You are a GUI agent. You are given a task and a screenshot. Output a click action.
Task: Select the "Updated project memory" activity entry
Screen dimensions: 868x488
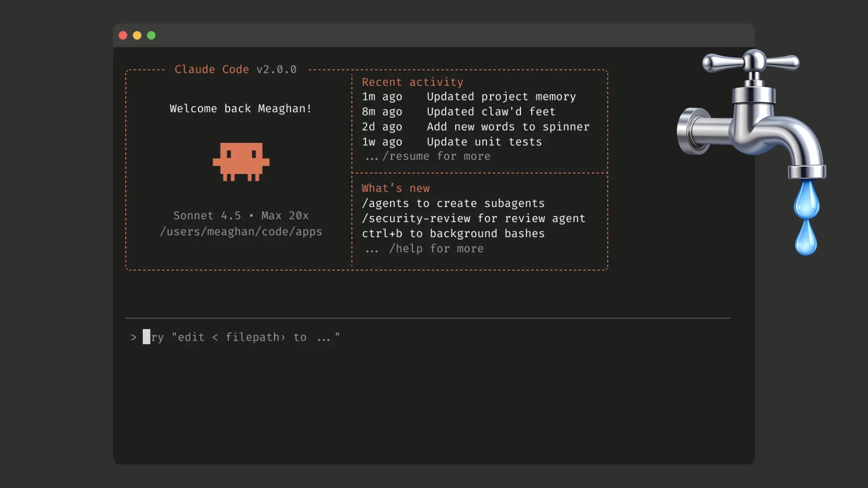coord(501,97)
